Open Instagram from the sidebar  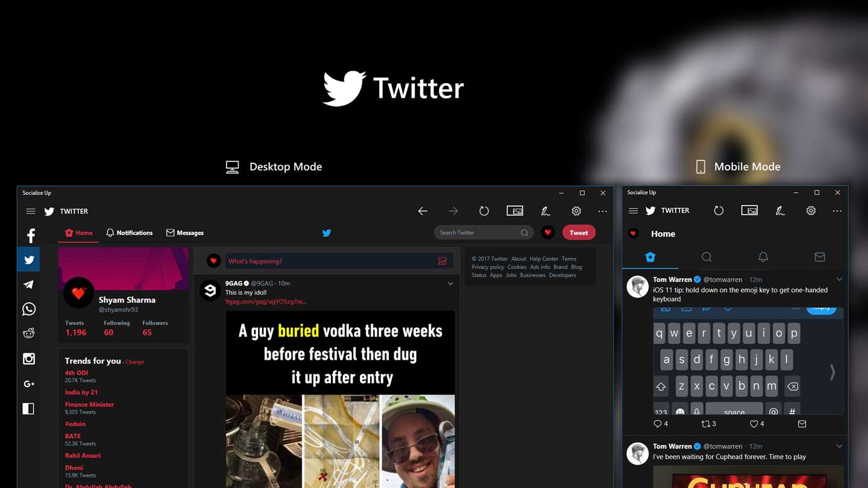pos(28,358)
